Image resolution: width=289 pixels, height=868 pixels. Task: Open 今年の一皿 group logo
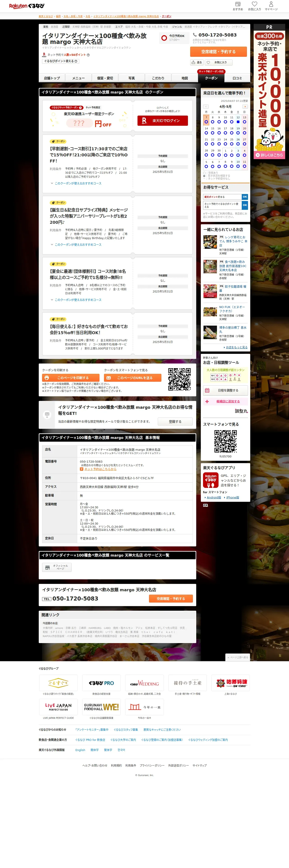[144, 707]
